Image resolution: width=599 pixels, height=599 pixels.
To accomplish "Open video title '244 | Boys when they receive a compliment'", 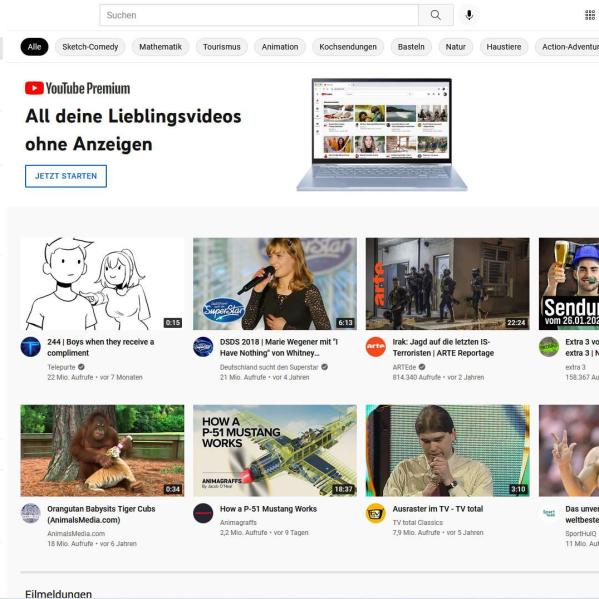I will (101, 347).
